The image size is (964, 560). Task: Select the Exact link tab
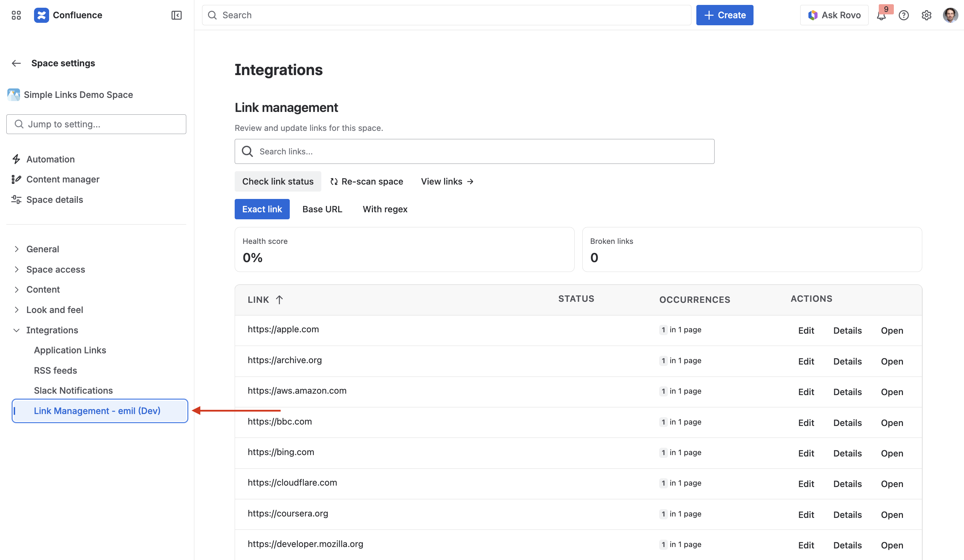pyautogui.click(x=262, y=209)
